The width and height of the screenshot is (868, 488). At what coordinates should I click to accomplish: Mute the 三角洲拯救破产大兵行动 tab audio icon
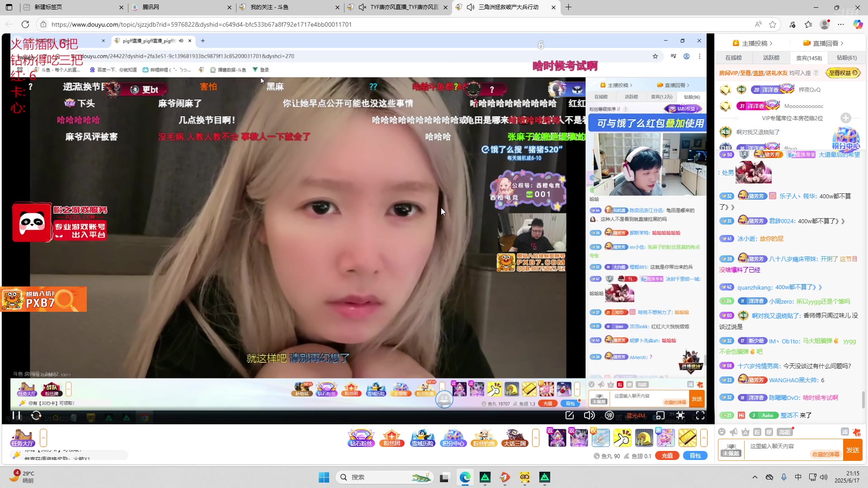471,7
